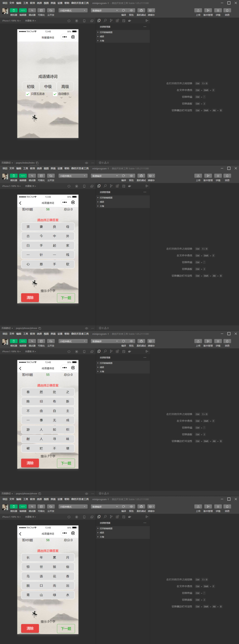This screenshot has height=644, width=239.
Task: Uncheck the 只答五言诗 checkbox
Action: click(x=28, y=94)
